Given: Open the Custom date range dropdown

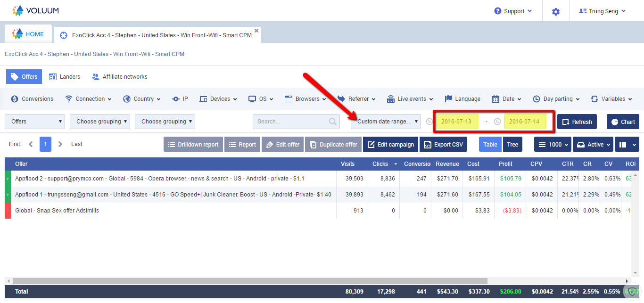Looking at the screenshot, I should pyautogui.click(x=386, y=122).
